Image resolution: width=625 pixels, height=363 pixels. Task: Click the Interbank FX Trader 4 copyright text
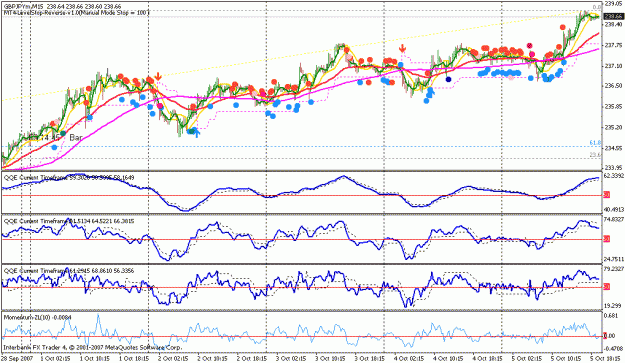[92, 347]
